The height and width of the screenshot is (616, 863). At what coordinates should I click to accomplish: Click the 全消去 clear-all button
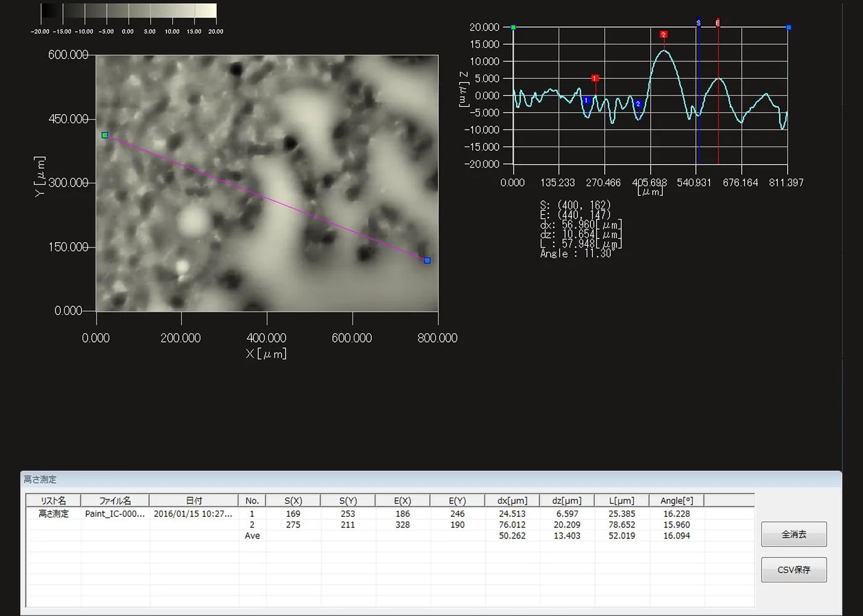click(x=794, y=534)
